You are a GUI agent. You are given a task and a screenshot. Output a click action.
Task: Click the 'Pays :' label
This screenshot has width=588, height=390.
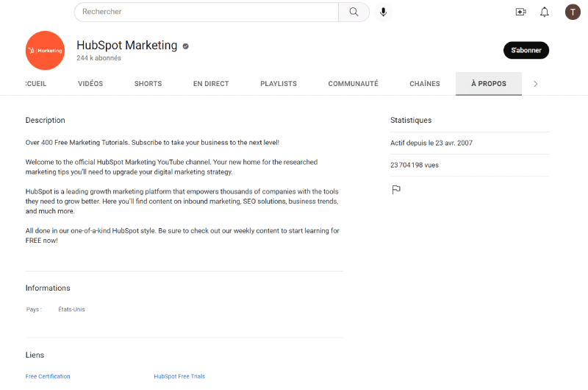coord(34,310)
